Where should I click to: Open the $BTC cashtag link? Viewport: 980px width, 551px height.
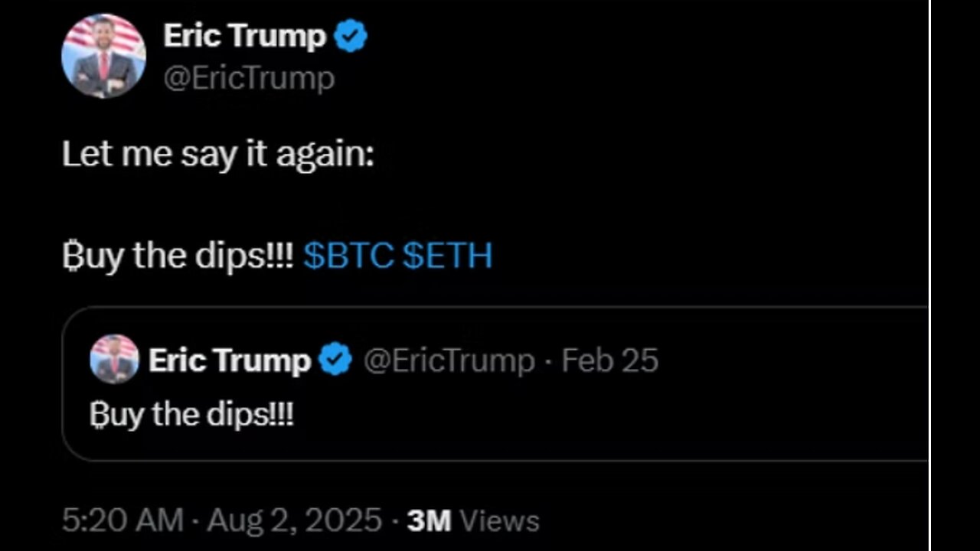click(348, 256)
